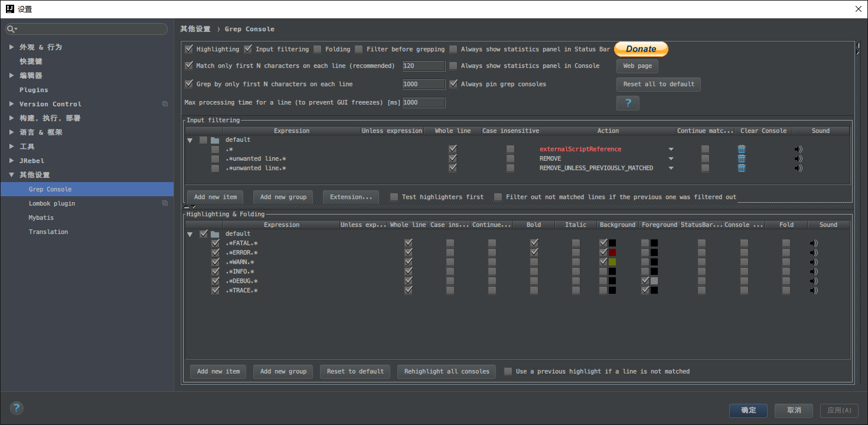Enable the Folding checkbox
This screenshot has height=425, width=868.
[x=318, y=49]
